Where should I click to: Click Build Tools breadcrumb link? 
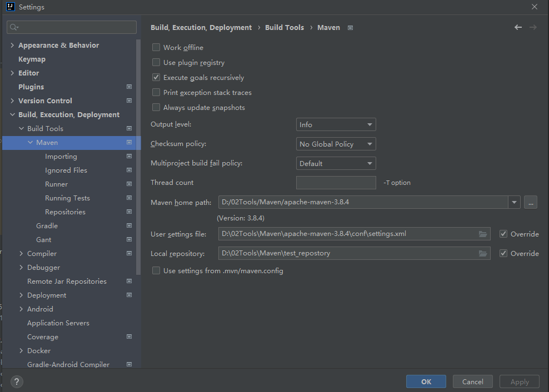(285, 28)
